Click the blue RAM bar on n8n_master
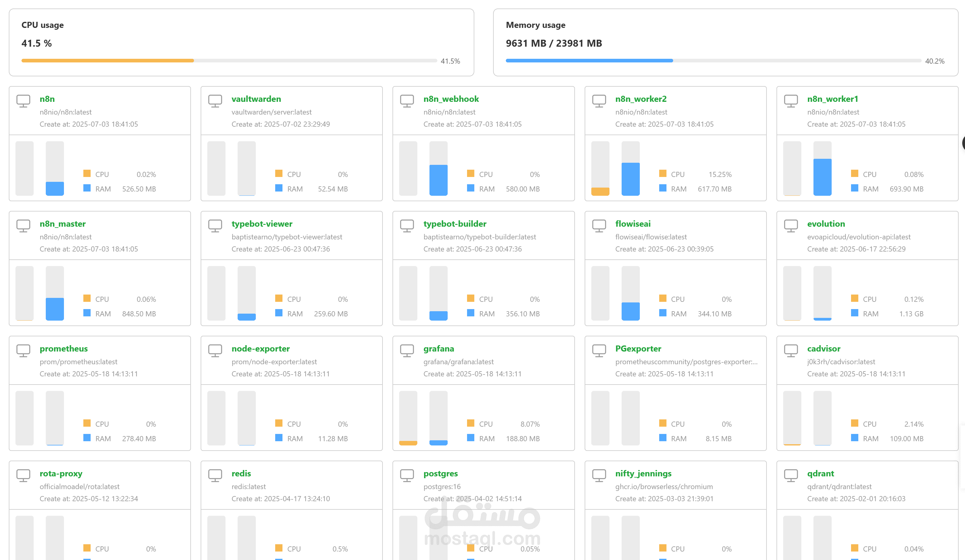Viewport: 965px width, 560px height. (x=55, y=309)
